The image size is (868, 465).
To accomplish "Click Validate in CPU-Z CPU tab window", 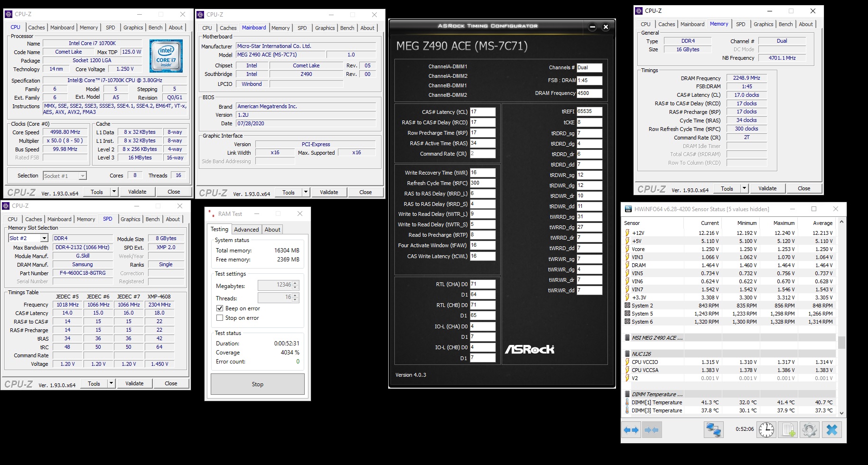I will click(x=137, y=192).
